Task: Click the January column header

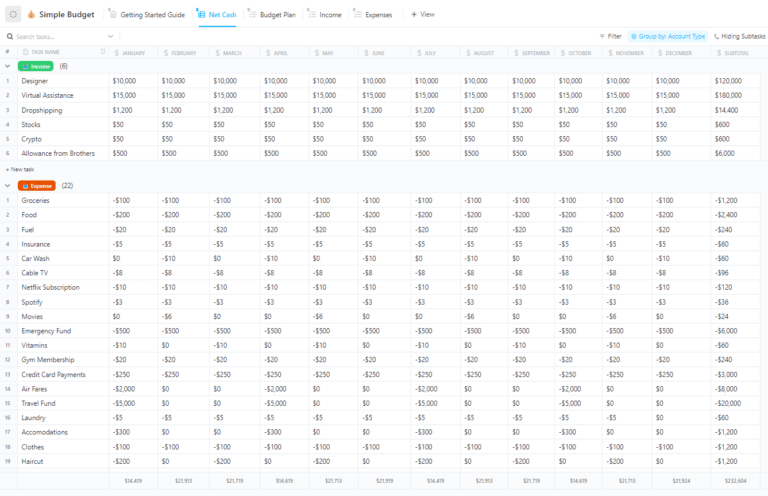Action: coord(133,53)
